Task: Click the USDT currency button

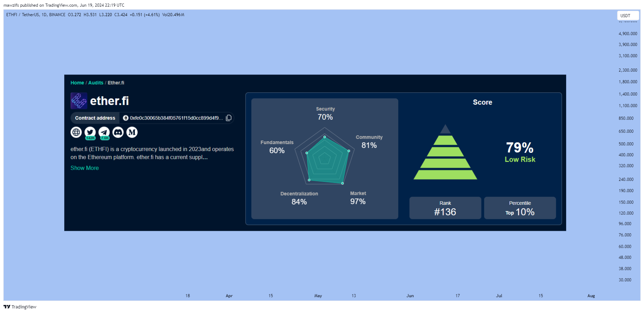Action: pyautogui.click(x=628, y=15)
